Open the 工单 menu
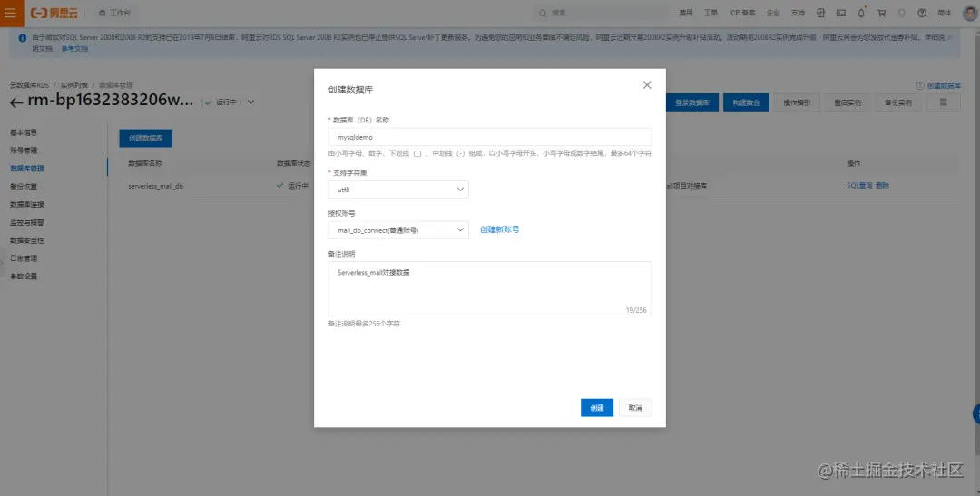Screen dimensions: 980x496 pyautogui.click(x=710, y=13)
